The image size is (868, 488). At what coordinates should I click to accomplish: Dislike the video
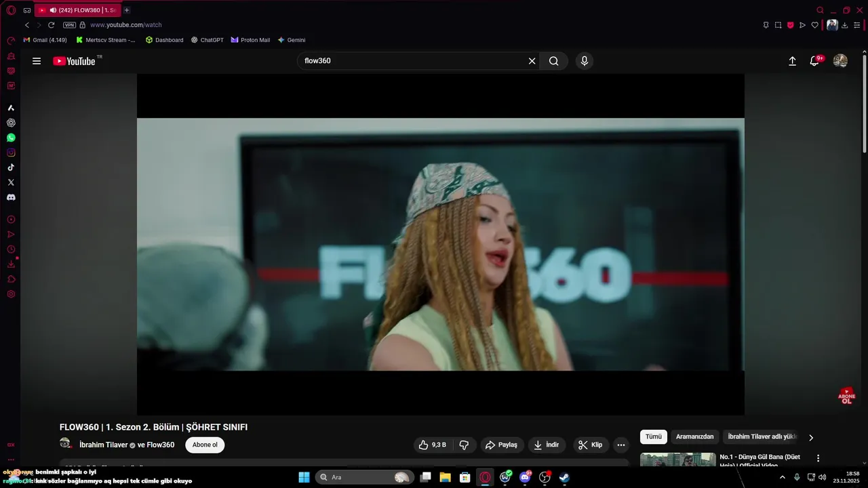pyautogui.click(x=464, y=445)
